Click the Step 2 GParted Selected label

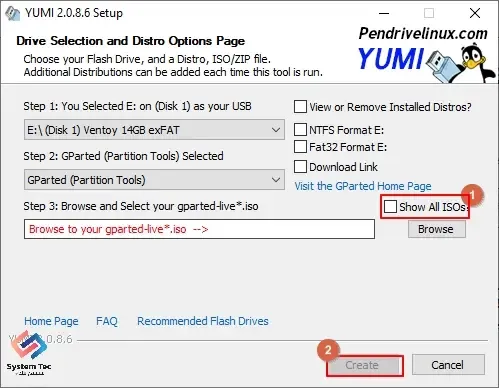click(x=123, y=156)
